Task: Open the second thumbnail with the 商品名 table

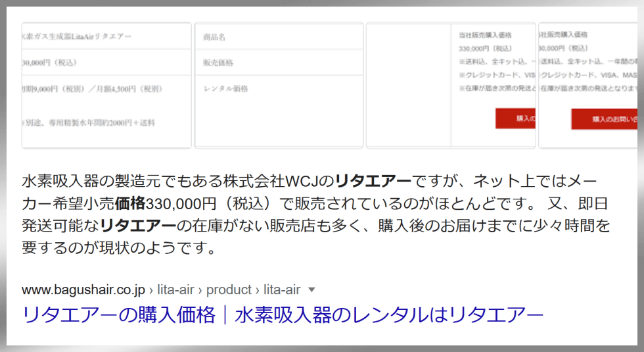Action: coord(279,85)
